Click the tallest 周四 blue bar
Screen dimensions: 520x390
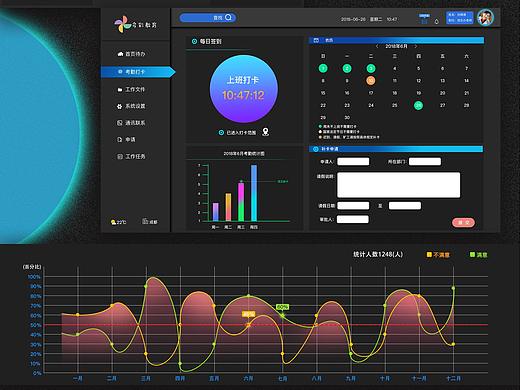tap(254, 193)
